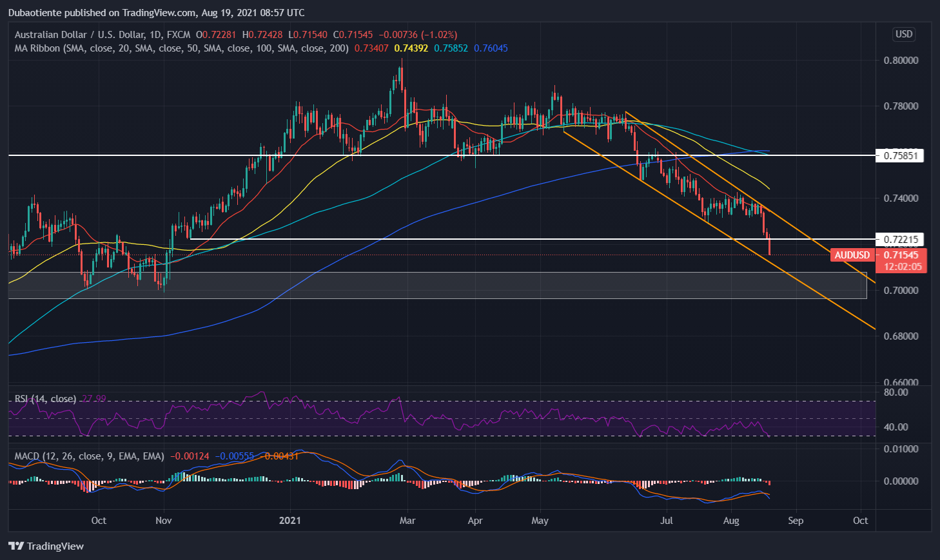This screenshot has height=560, width=940.
Task: Click 0.74000 on the price axis
Action: click(901, 198)
